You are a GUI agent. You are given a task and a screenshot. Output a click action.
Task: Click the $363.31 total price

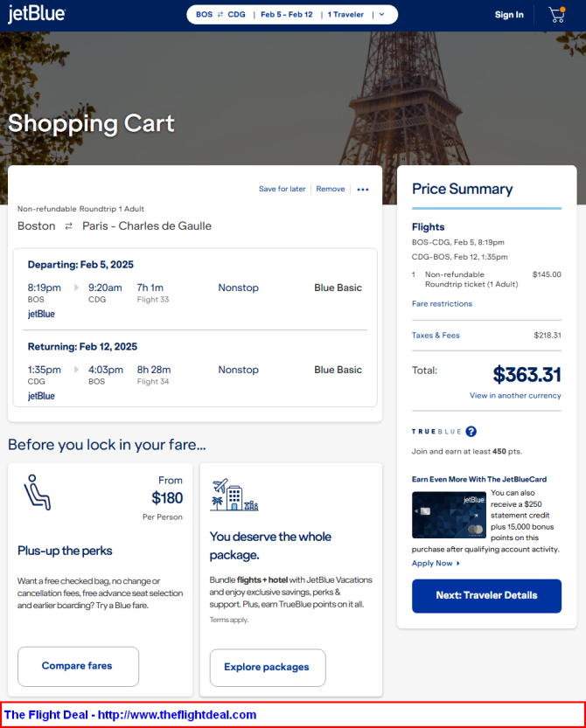[x=527, y=374]
